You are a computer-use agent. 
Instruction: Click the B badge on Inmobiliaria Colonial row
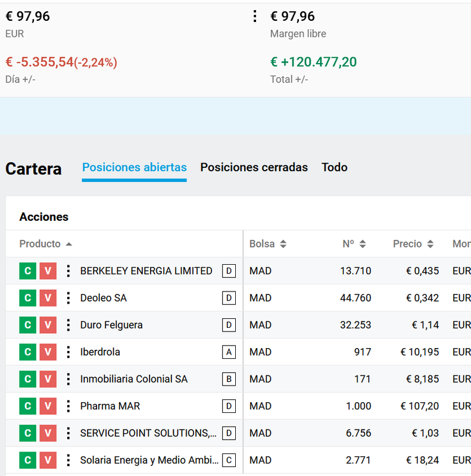coord(229,379)
